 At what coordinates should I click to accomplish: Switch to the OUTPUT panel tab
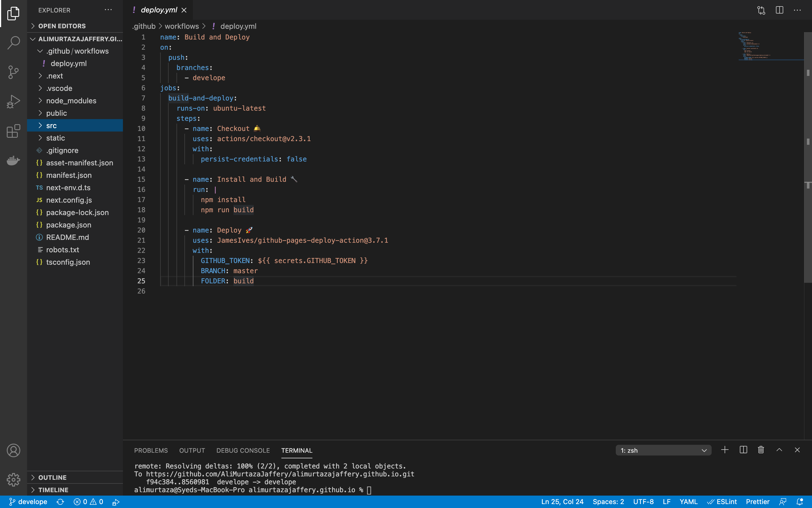point(192,450)
